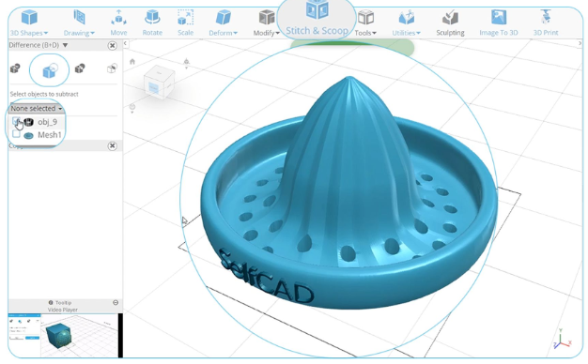The width and height of the screenshot is (588, 364).
Task: Open the 3D Shapes menu
Action: coord(29,23)
